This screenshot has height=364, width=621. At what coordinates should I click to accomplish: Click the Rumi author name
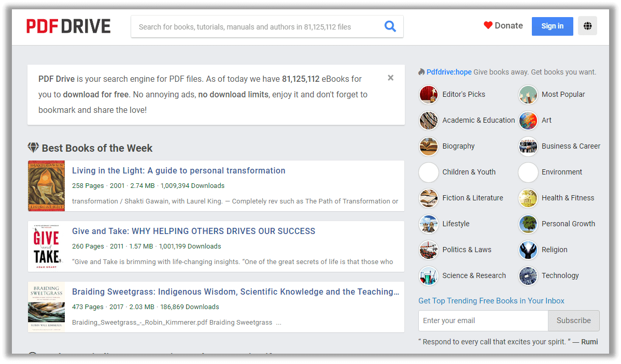coord(589,342)
